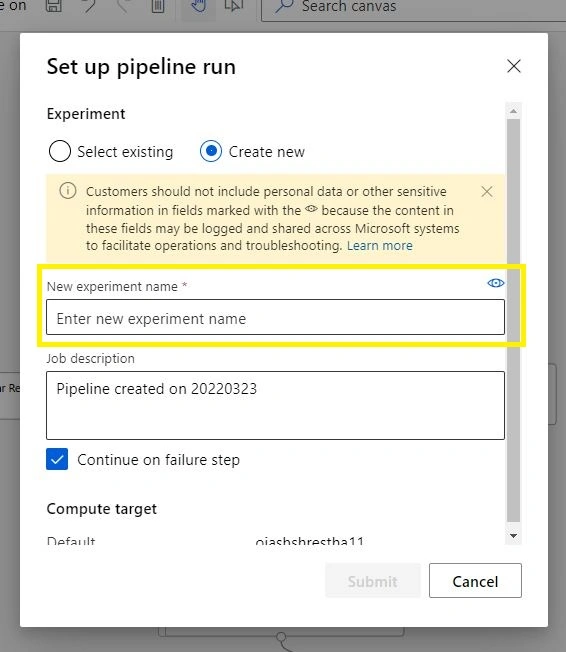The height and width of the screenshot is (652, 566).
Task: Click the Submit button
Action: pos(373,581)
